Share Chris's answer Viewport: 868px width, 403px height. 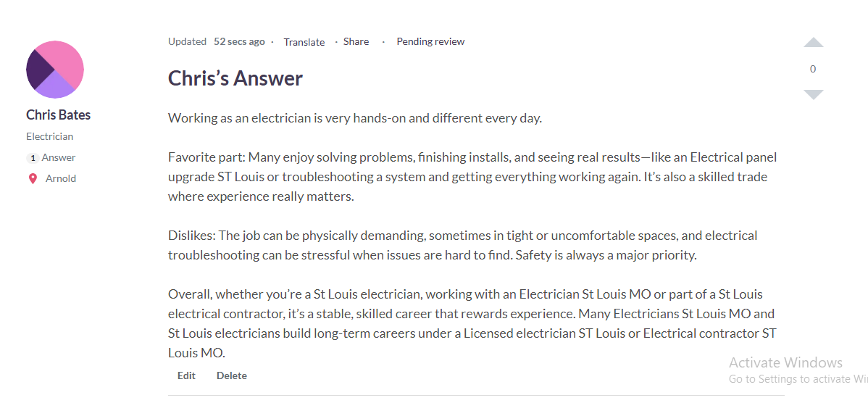click(x=356, y=41)
